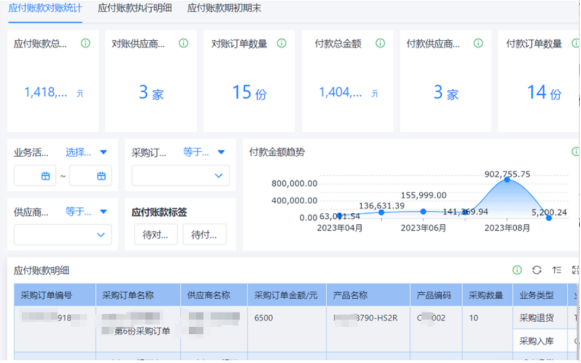Click 产品名称 column header
Screen dimensions: 581x363
[368, 295]
